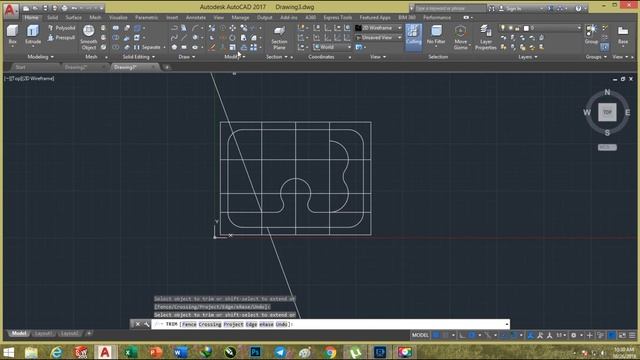Toggle MODEL space in the status bar
This screenshot has height=360, width=640.
click(x=420, y=335)
